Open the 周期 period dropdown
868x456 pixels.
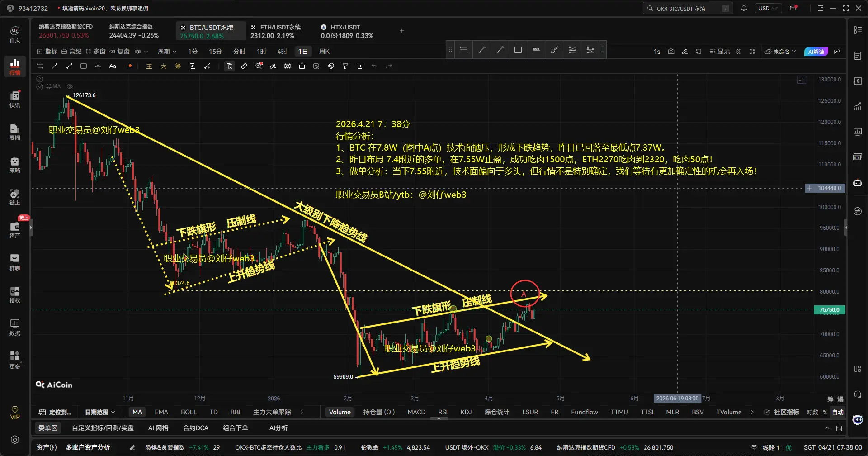coord(167,52)
